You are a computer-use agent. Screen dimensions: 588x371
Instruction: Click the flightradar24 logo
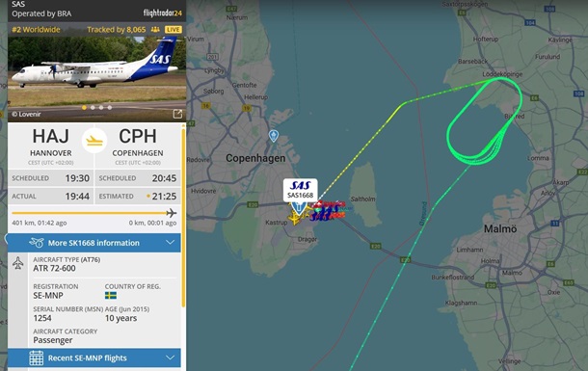pyautogui.click(x=163, y=13)
